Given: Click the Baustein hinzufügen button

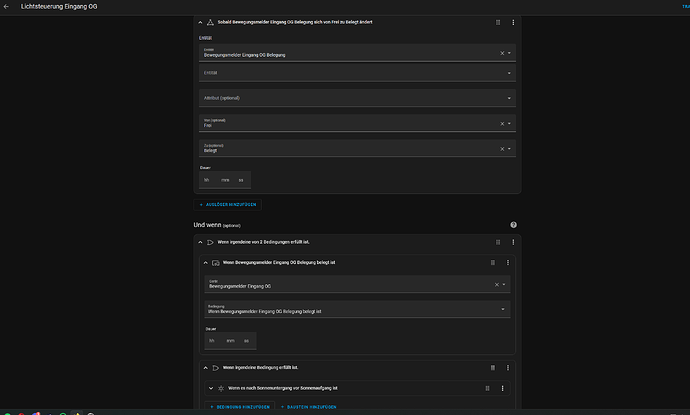Looking at the screenshot, I should click(x=308, y=407).
